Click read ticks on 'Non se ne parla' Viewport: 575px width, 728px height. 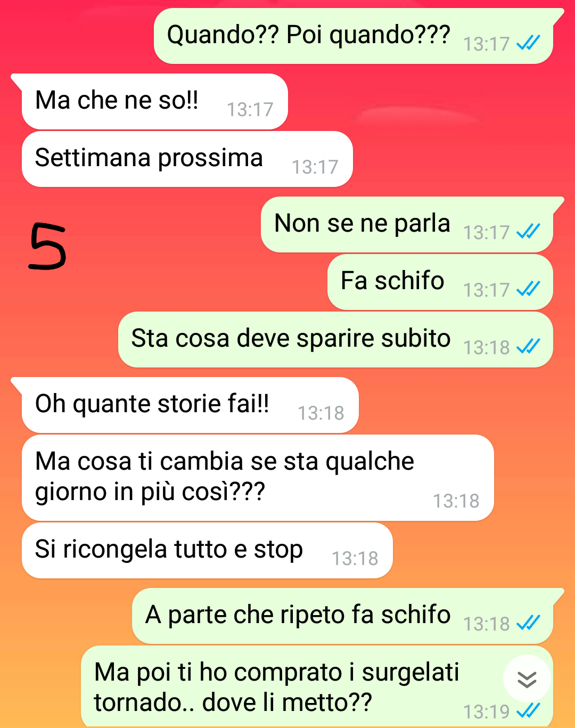pyautogui.click(x=528, y=231)
